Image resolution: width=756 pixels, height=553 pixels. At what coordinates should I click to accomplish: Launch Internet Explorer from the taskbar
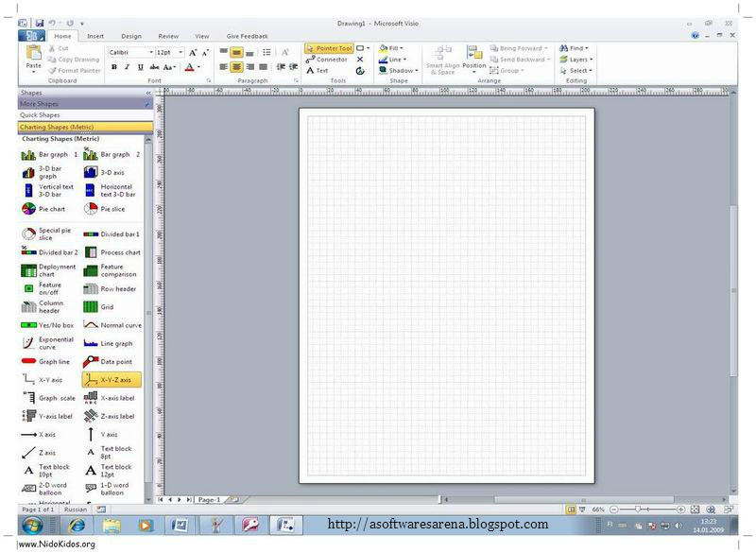[x=77, y=525]
